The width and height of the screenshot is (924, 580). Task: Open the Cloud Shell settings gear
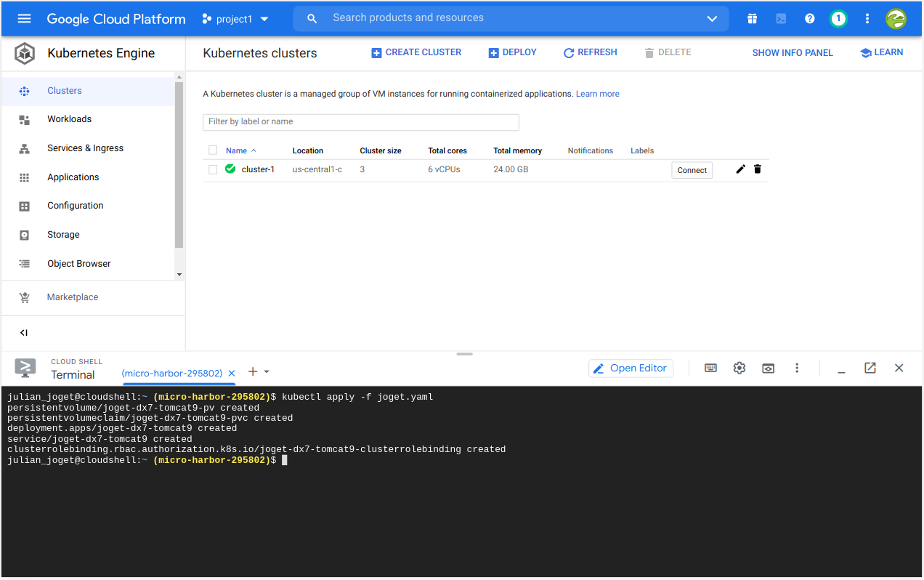point(739,368)
